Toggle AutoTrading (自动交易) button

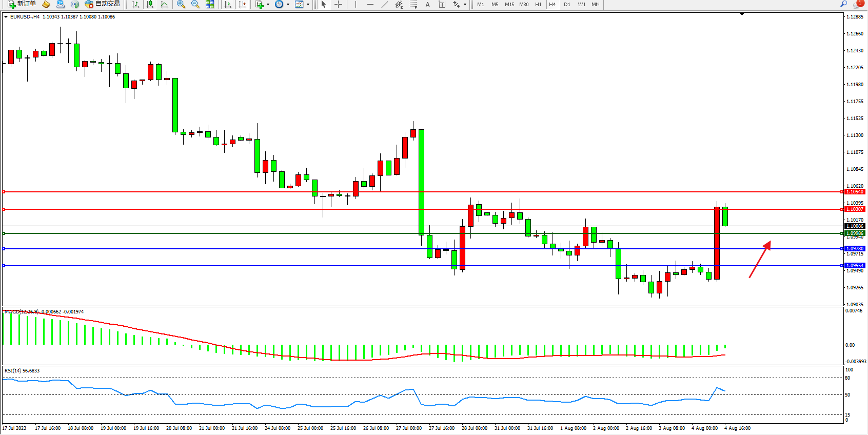[102, 4]
